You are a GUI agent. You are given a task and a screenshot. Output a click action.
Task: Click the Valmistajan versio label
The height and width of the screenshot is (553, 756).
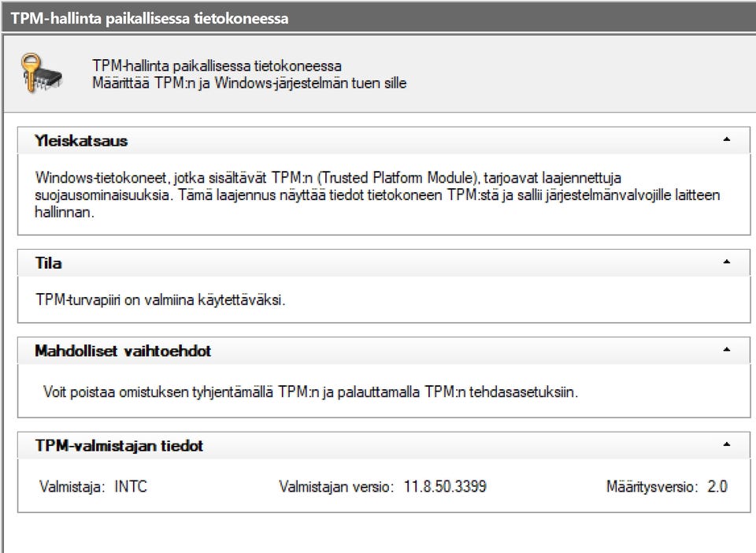[336, 487]
